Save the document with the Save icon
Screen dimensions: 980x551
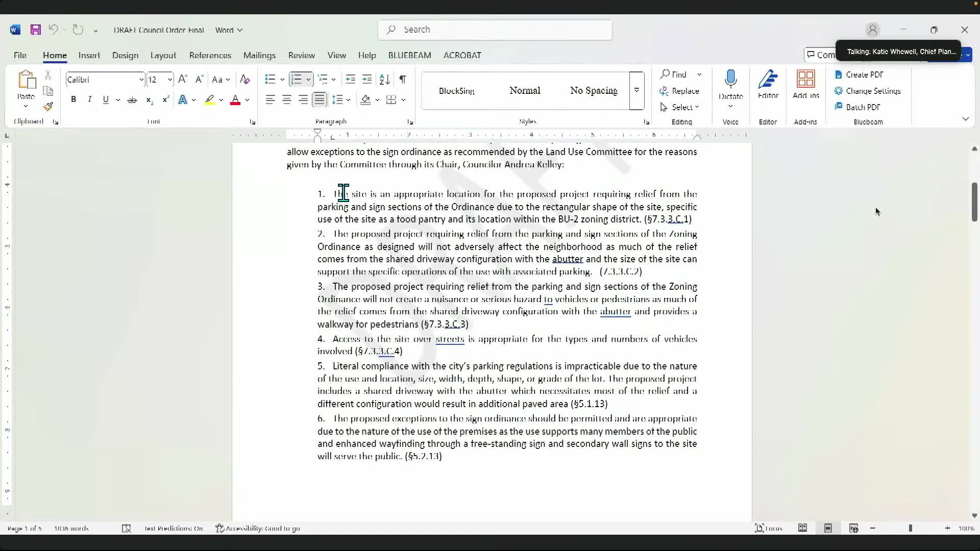(x=35, y=30)
